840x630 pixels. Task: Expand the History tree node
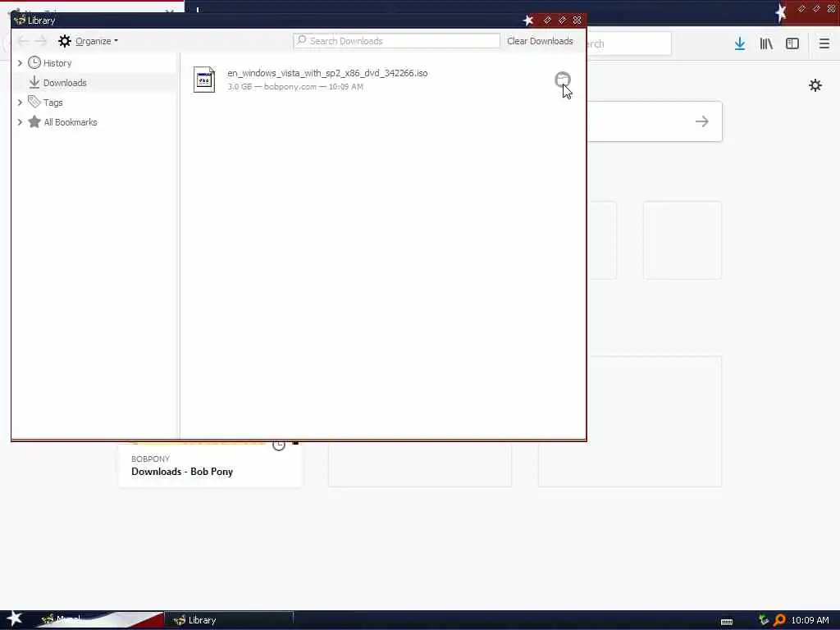point(20,63)
